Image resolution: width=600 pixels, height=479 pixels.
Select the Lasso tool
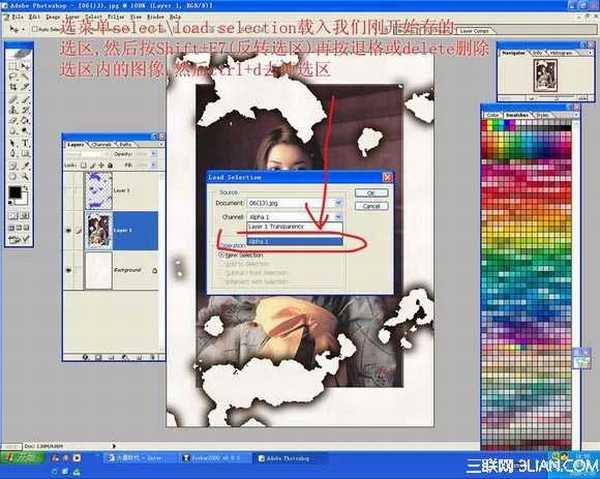(x=12, y=78)
